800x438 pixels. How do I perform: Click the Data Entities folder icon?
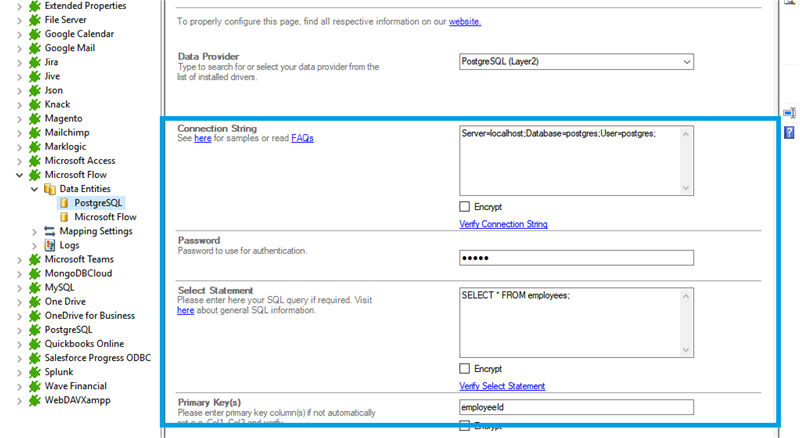coord(50,189)
